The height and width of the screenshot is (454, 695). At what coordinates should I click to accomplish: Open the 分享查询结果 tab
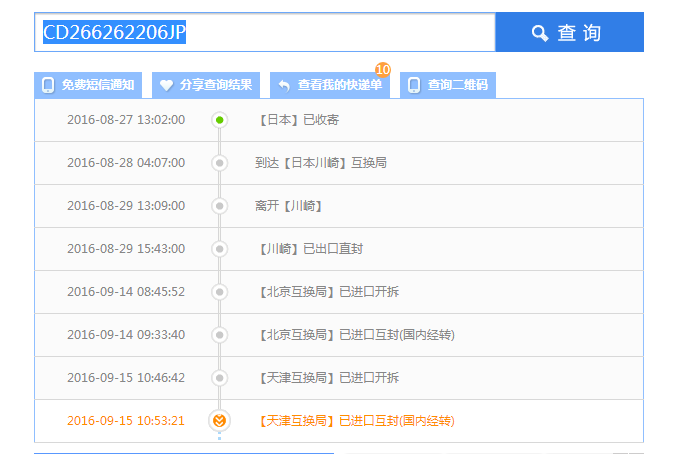point(206,85)
